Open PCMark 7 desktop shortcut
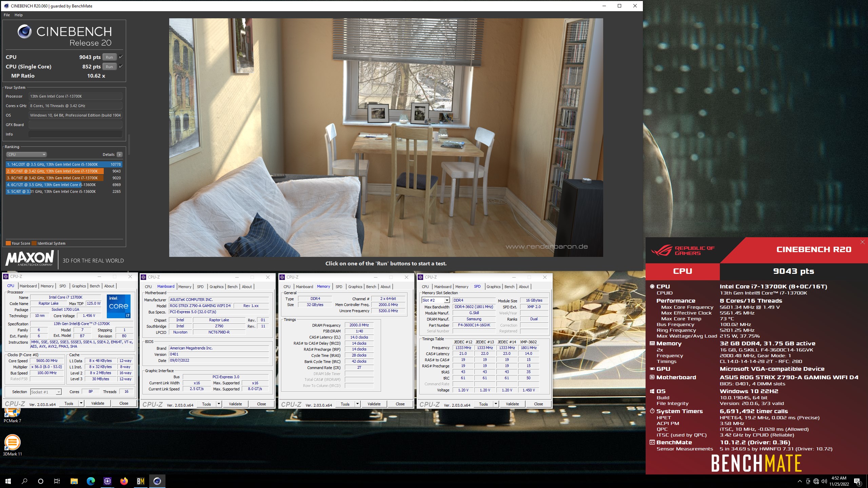This screenshot has height=488, width=868. click(x=12, y=415)
